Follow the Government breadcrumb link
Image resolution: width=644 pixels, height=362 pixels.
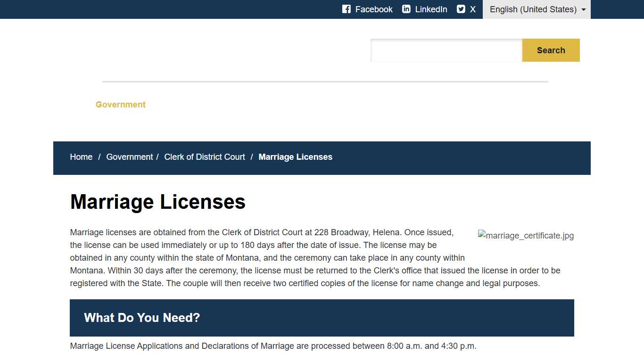[129, 156]
